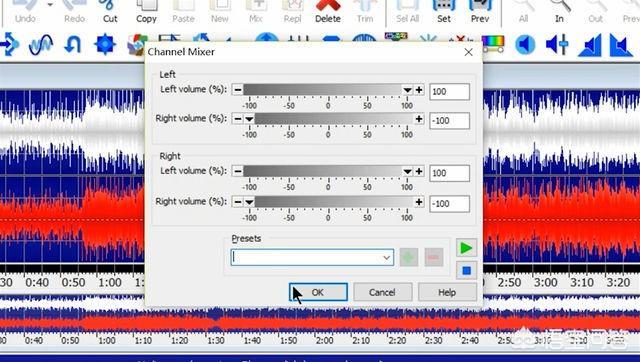Click the Set selection toolbar button
Screen dimensions: 640x362
tap(444, 12)
